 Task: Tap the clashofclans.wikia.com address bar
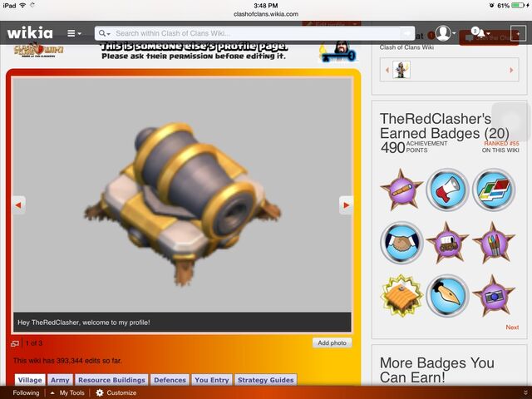pyautogui.click(x=266, y=14)
